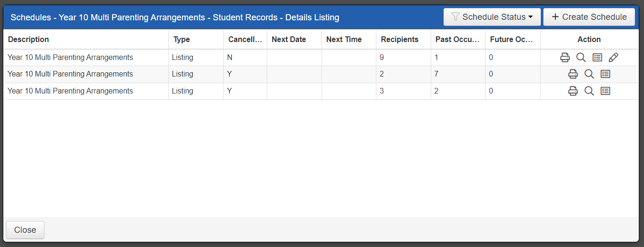Viewport: 644px width, 247px height.
Task: Click the print icon for schedule with 2 recipients
Action: click(x=573, y=74)
